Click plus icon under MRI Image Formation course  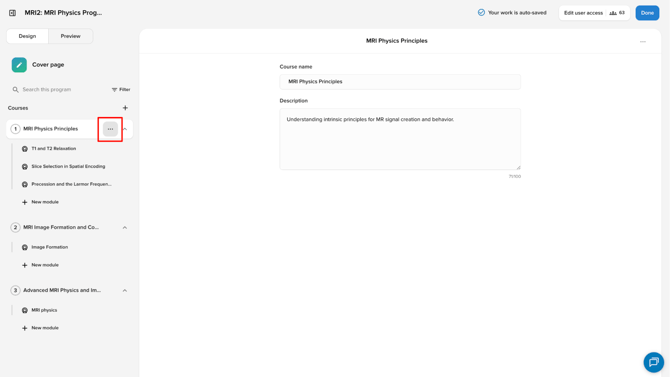coord(24,265)
